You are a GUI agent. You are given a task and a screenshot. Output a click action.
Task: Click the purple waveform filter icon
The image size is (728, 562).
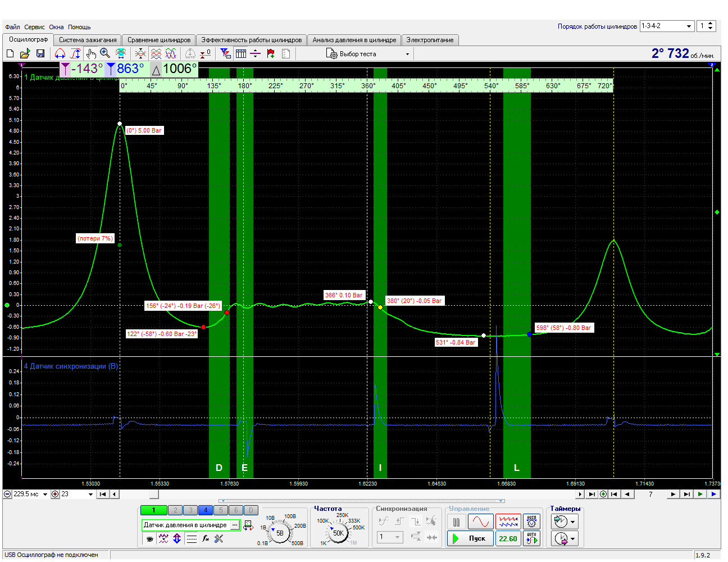click(x=163, y=538)
